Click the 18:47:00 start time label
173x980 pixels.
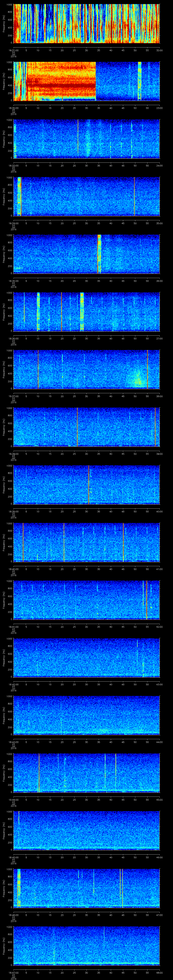tap(13, 972)
